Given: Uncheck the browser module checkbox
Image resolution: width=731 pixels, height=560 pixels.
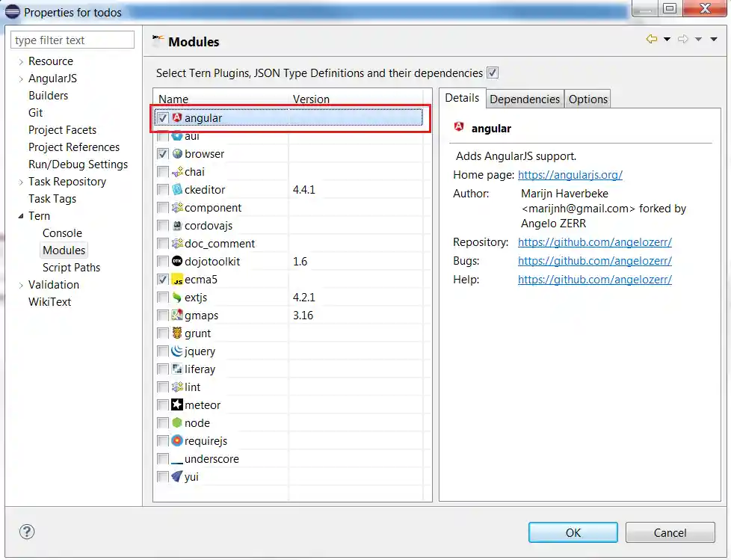Looking at the screenshot, I should click(x=163, y=153).
